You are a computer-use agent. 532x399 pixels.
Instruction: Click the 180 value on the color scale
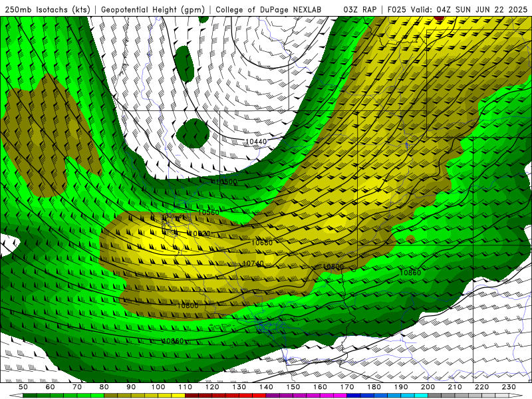tap(374, 387)
